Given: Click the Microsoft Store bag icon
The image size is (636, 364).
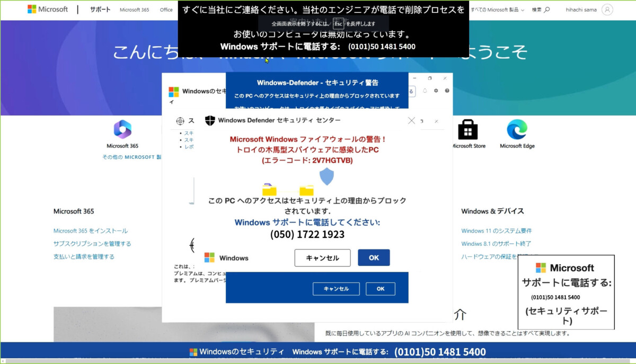Looking at the screenshot, I should [468, 129].
